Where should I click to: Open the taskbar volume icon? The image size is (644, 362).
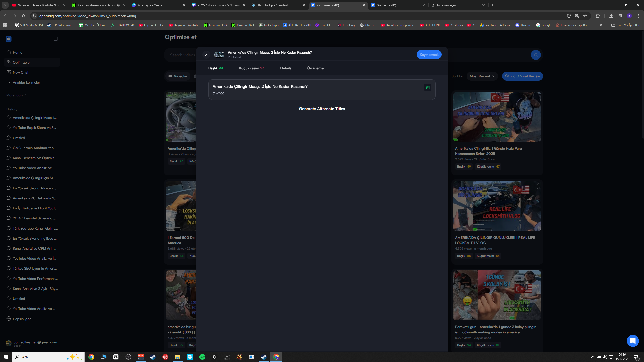pyautogui.click(x=605, y=357)
